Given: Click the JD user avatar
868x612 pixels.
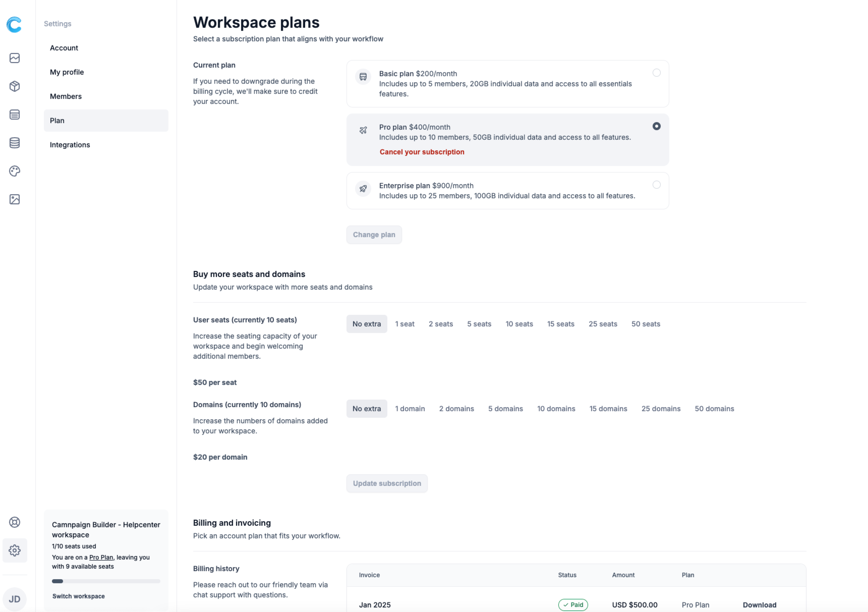Looking at the screenshot, I should coord(14,599).
